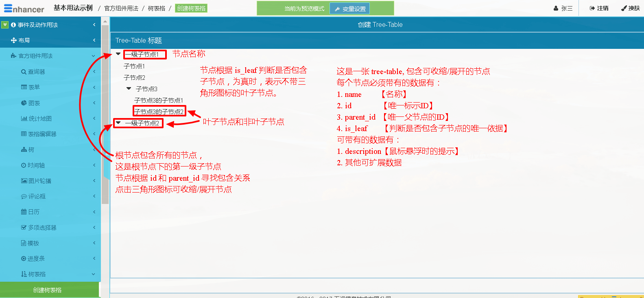
Task: Click the magnifier icon beside 查询器
Action: point(24,72)
